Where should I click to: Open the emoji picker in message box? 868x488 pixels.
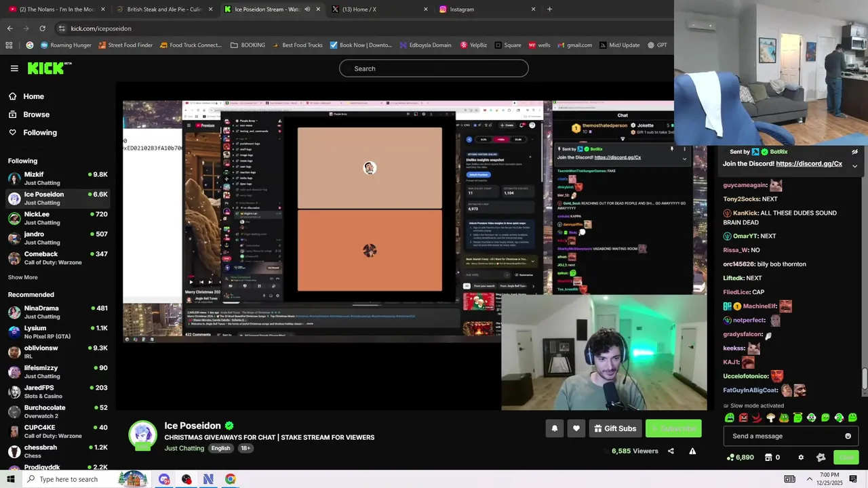[848, 436]
